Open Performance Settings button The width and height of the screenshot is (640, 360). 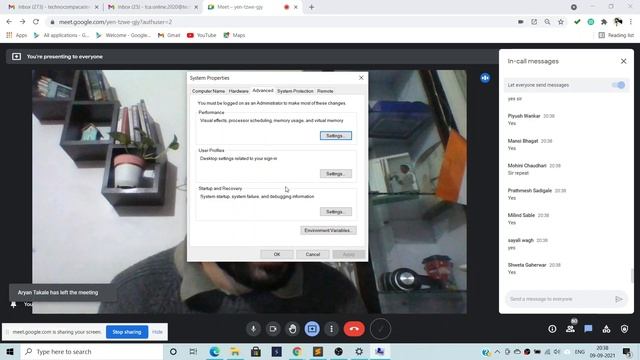point(336,136)
